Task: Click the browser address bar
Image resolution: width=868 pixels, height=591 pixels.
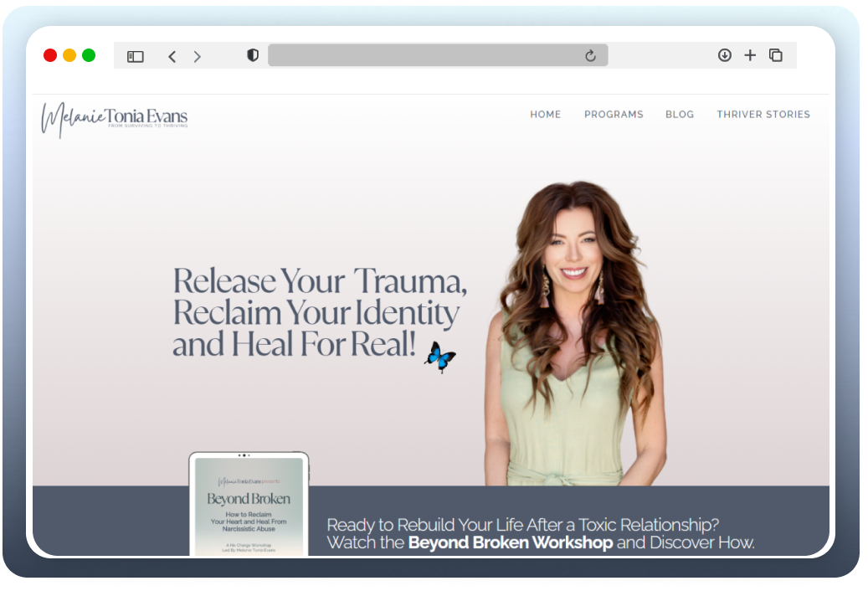Action: [438, 55]
